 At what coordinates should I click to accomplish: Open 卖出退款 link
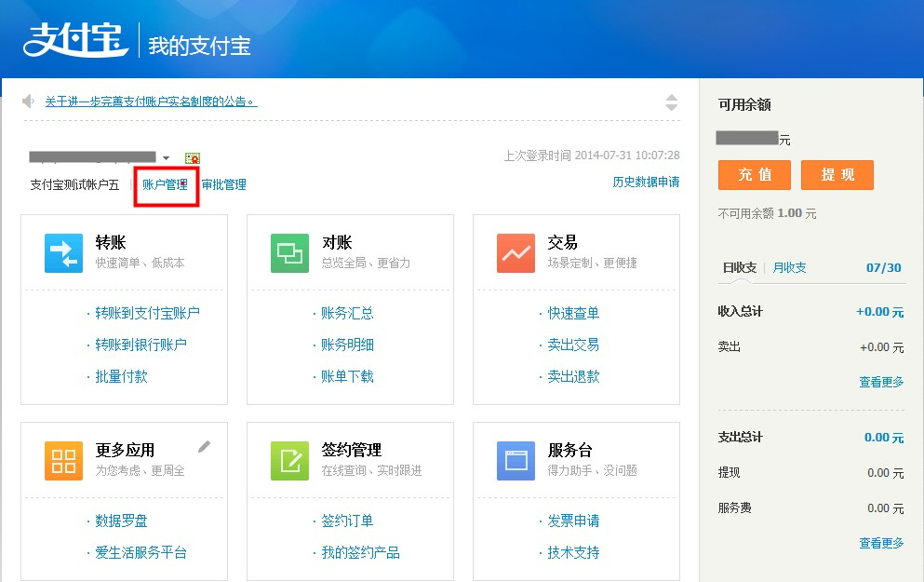click(x=573, y=377)
